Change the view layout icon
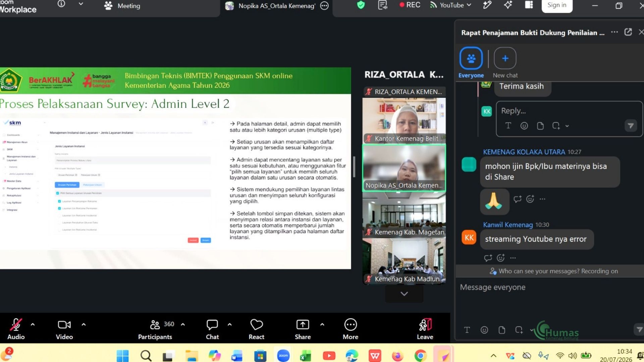 (529, 5)
